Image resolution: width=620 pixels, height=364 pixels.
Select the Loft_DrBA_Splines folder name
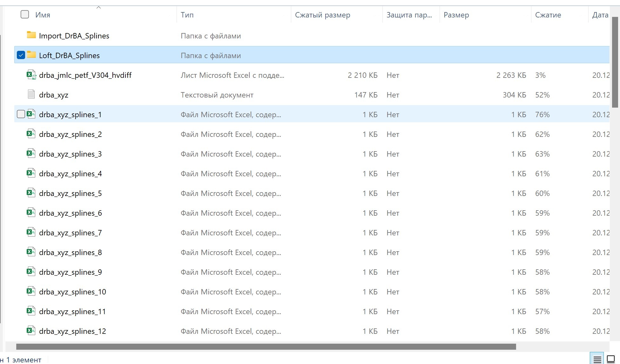click(69, 56)
